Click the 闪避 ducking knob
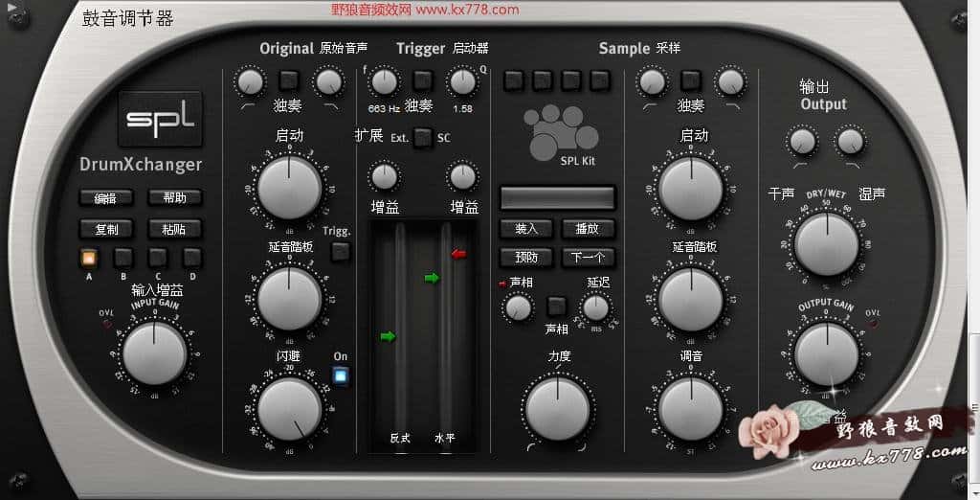 289,410
